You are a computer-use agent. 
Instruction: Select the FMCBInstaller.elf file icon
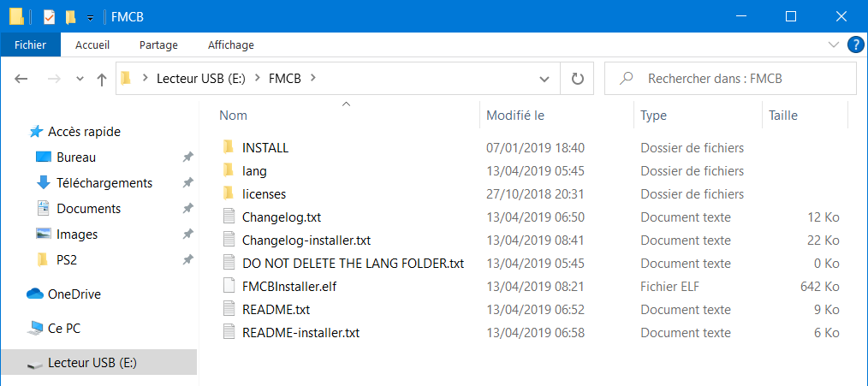pyautogui.click(x=229, y=287)
